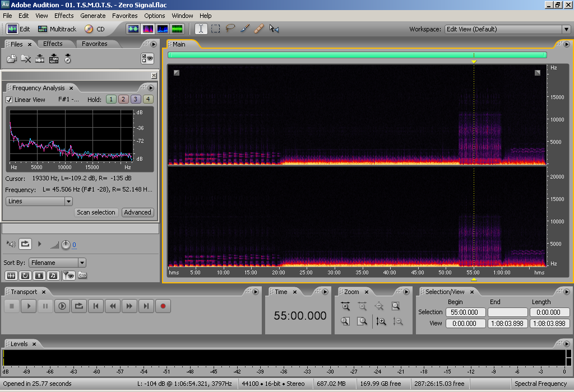
Task: Click the Scan selection button
Action: [x=96, y=212]
